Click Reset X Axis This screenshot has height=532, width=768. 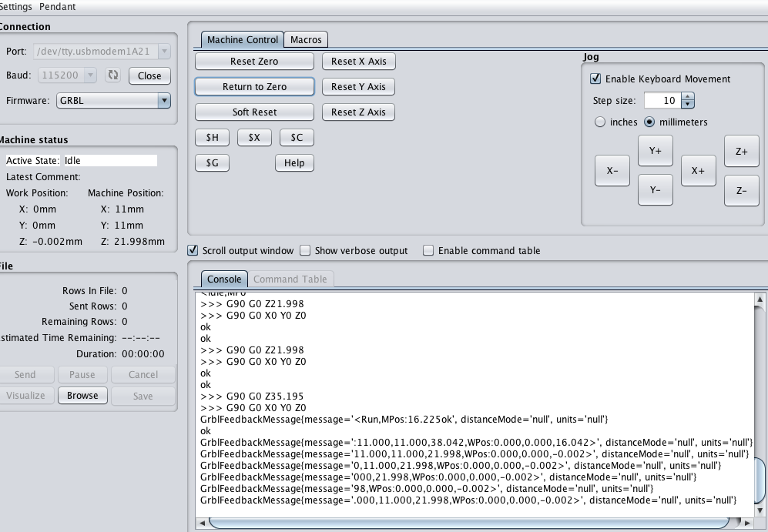click(x=358, y=61)
